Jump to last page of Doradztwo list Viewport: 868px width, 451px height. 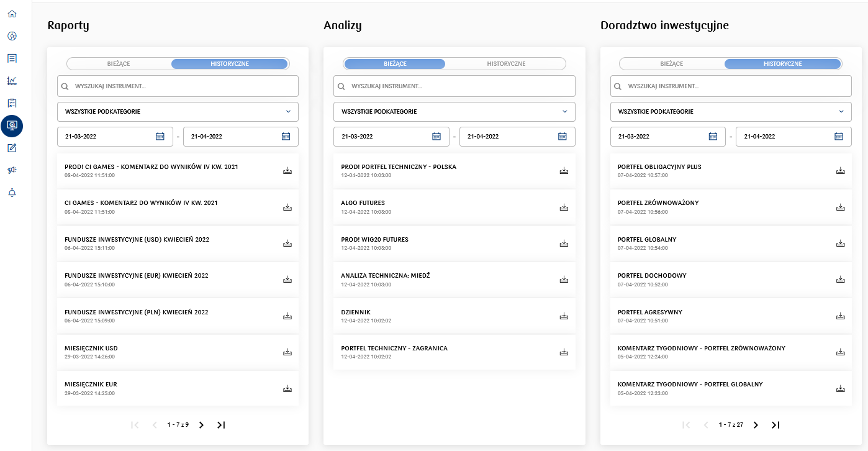pos(775,425)
